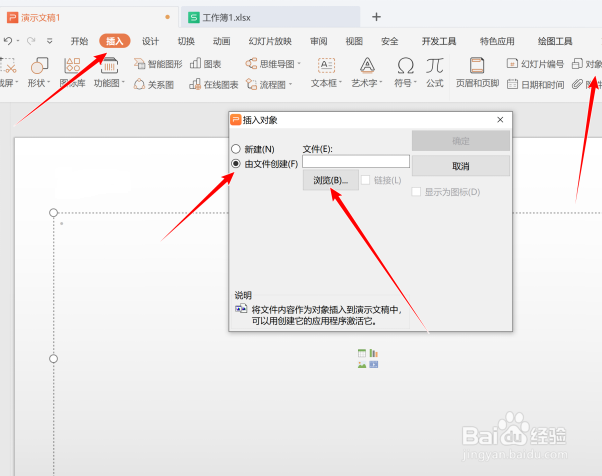Click the top-left placeholder resize handle
The height and width of the screenshot is (476, 602).
[x=53, y=213]
